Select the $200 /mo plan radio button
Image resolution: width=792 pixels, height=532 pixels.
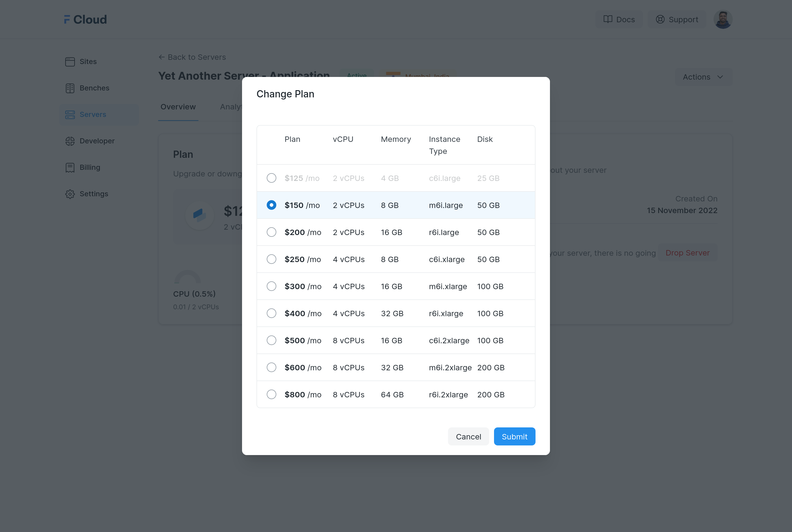pyautogui.click(x=272, y=232)
